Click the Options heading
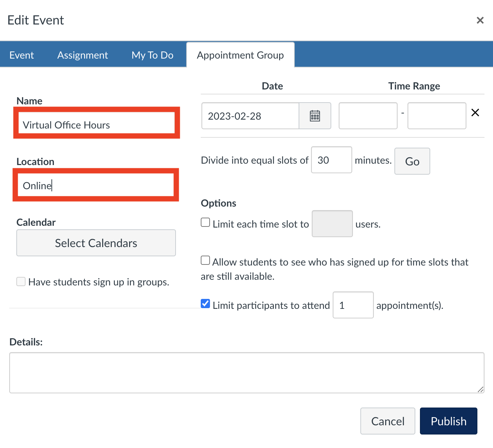 [218, 203]
